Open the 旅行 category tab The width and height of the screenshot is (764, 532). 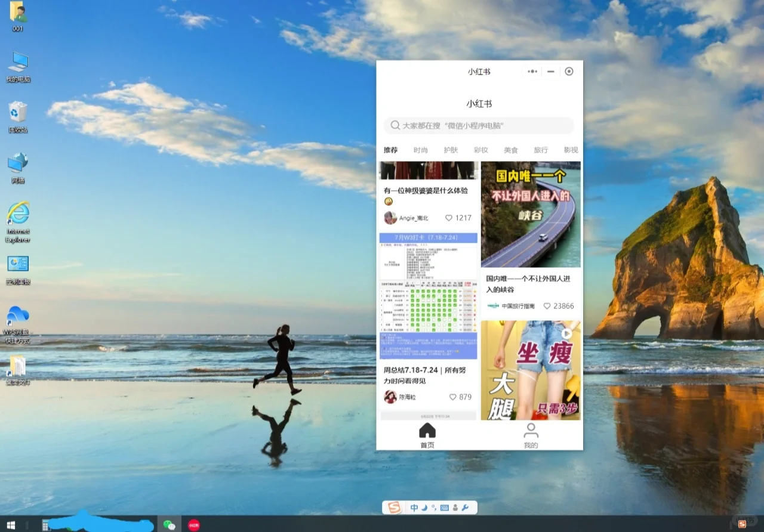[x=541, y=150]
